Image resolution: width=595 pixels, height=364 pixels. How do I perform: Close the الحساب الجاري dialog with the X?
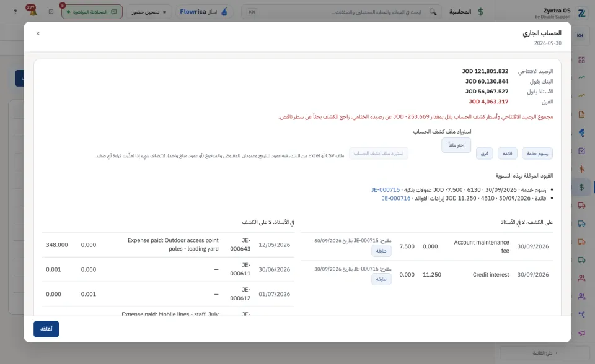(x=38, y=33)
